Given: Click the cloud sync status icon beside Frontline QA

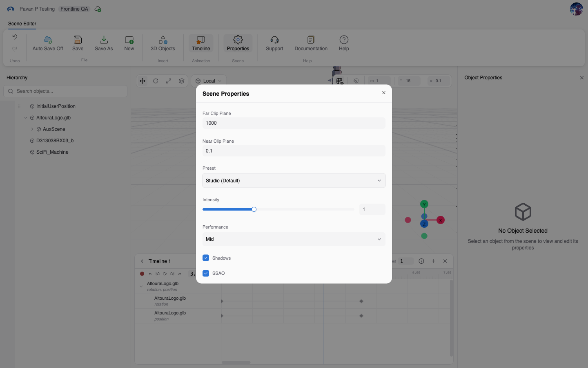Looking at the screenshot, I should click(x=98, y=9).
